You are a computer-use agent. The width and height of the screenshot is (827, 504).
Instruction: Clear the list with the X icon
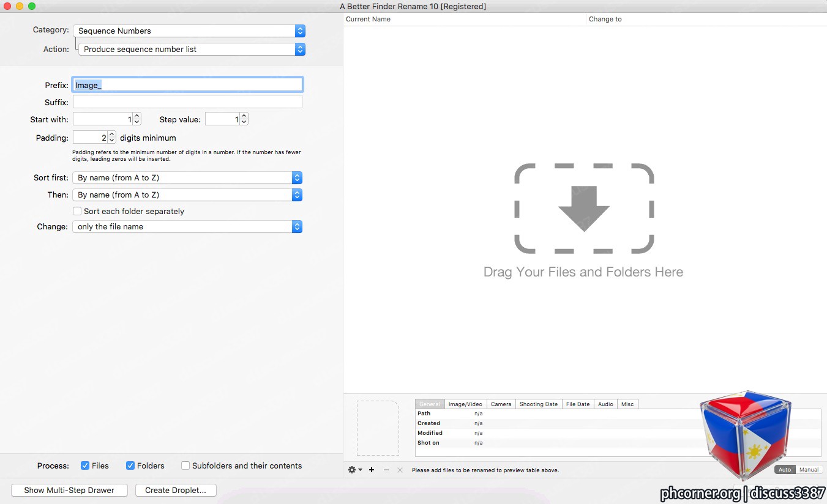400,470
